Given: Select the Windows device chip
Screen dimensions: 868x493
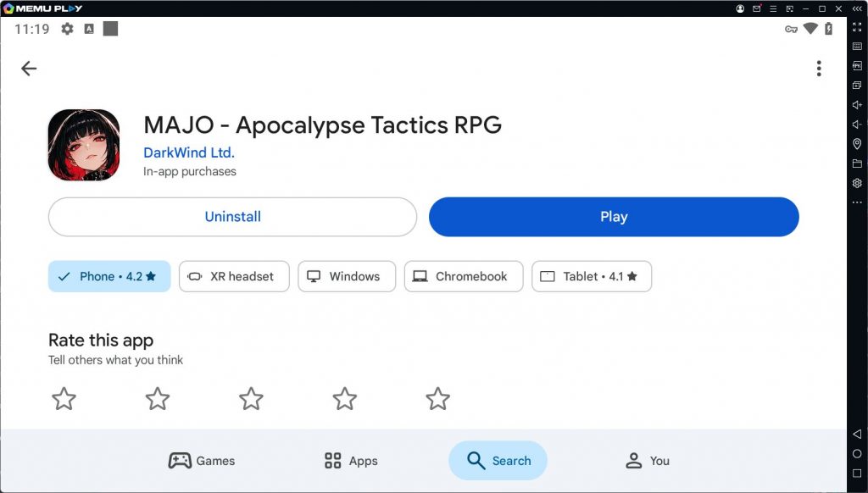Looking at the screenshot, I should [x=347, y=276].
